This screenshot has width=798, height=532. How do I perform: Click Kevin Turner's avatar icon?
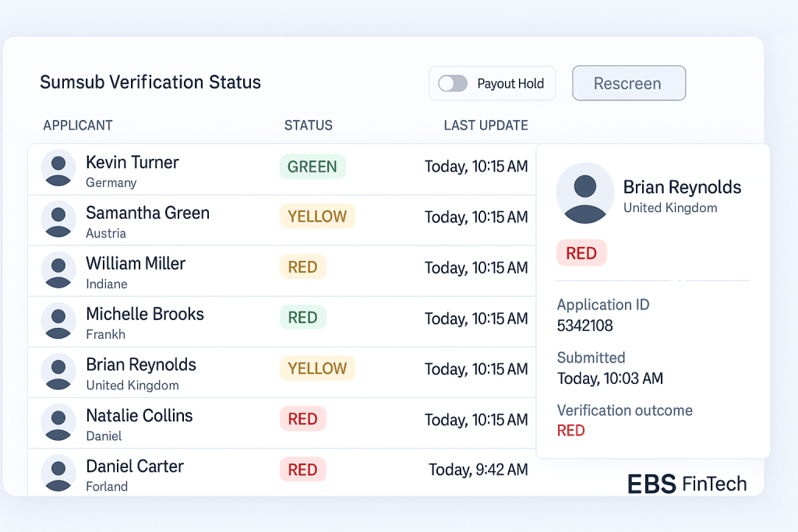click(58, 168)
